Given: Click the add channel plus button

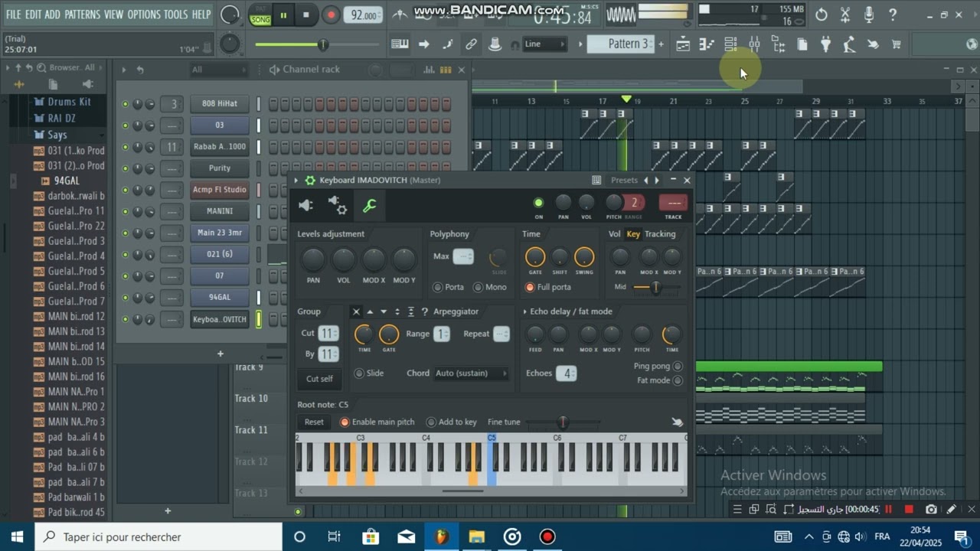Looking at the screenshot, I should (220, 354).
